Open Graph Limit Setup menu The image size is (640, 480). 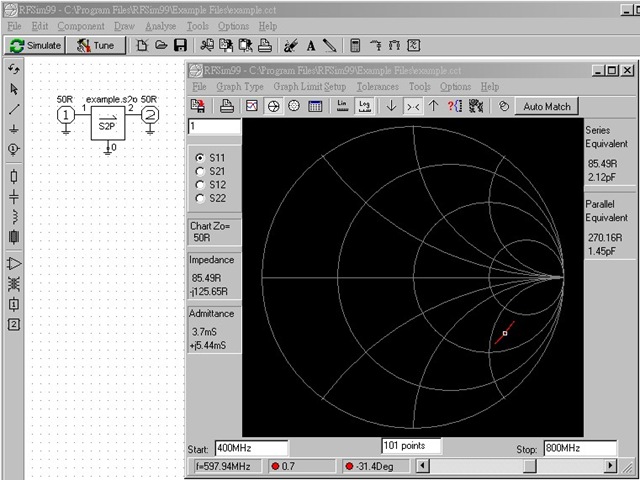click(310, 87)
